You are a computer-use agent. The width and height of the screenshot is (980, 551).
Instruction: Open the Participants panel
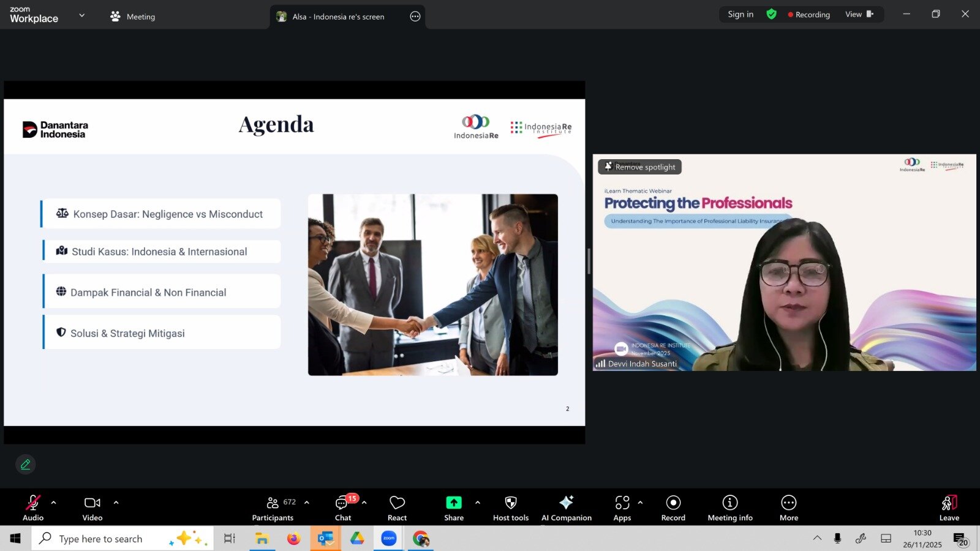pos(273,508)
